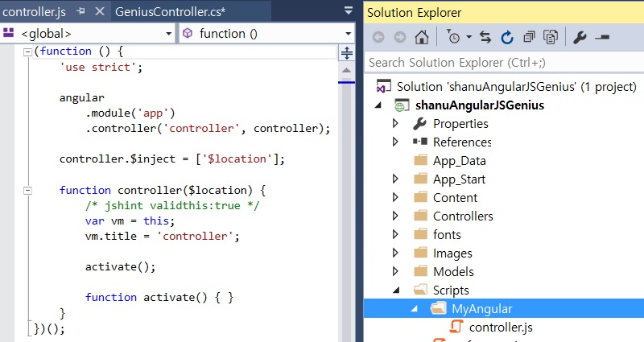The image size is (644, 342).
Task: Click the Collapse All icon
Action: tap(529, 37)
